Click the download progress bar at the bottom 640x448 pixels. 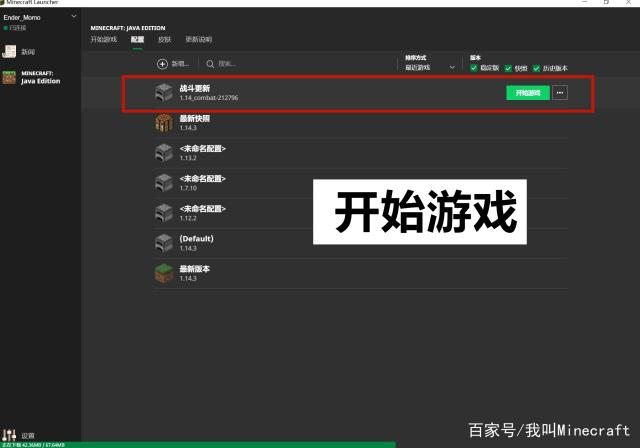pyautogui.click(x=198, y=445)
